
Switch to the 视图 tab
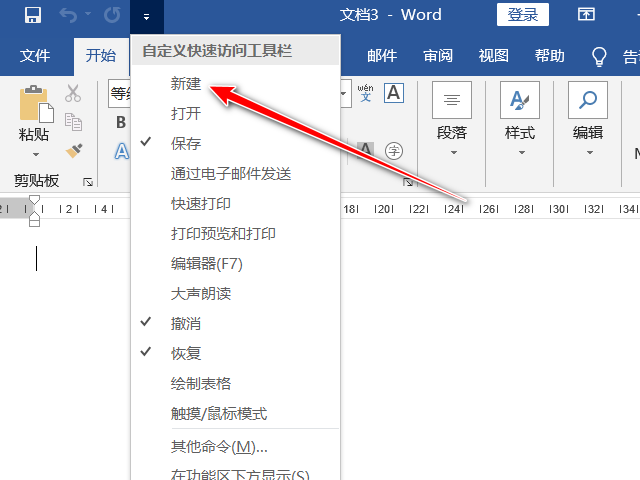click(493, 56)
